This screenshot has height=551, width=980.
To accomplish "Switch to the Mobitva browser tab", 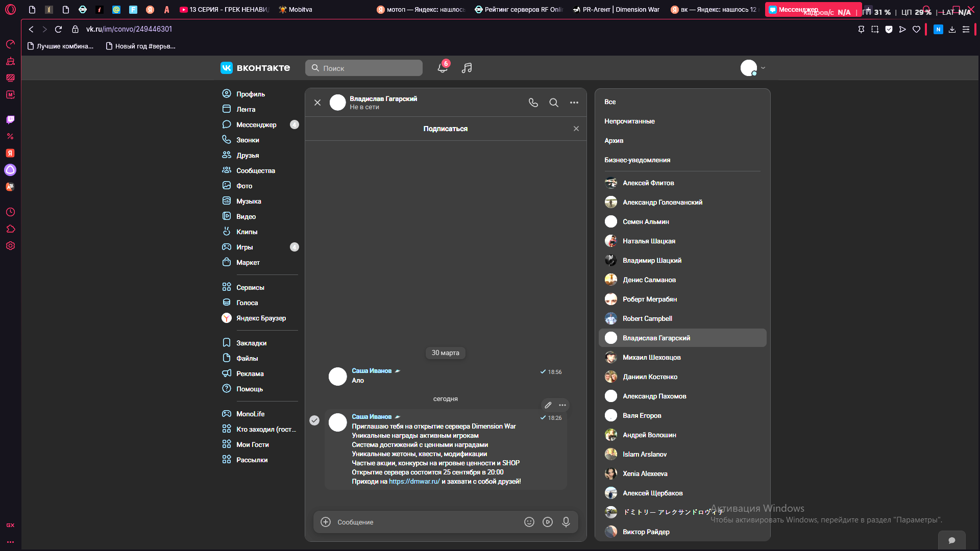I will 295,9.
